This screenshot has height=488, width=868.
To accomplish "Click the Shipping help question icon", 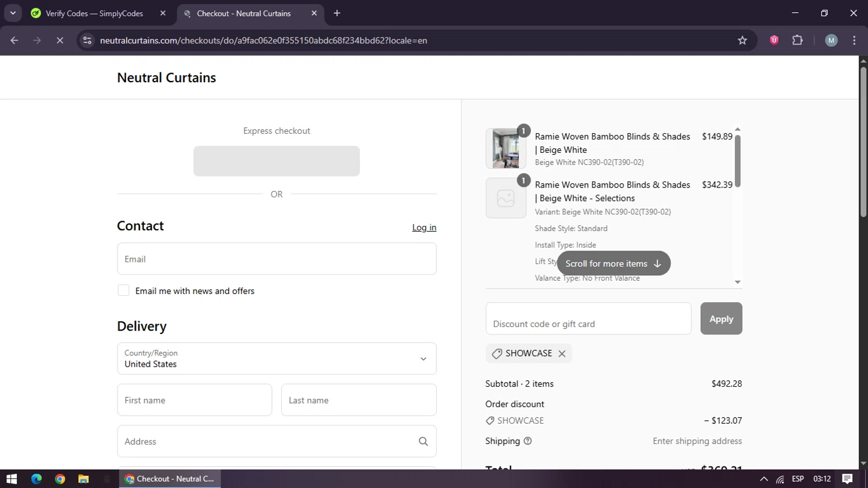I will click(x=528, y=441).
